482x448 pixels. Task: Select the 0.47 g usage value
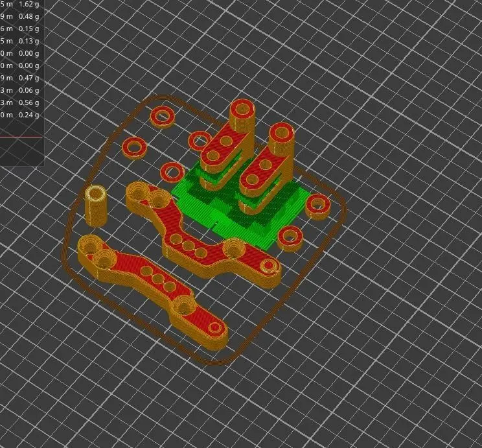tap(29, 78)
